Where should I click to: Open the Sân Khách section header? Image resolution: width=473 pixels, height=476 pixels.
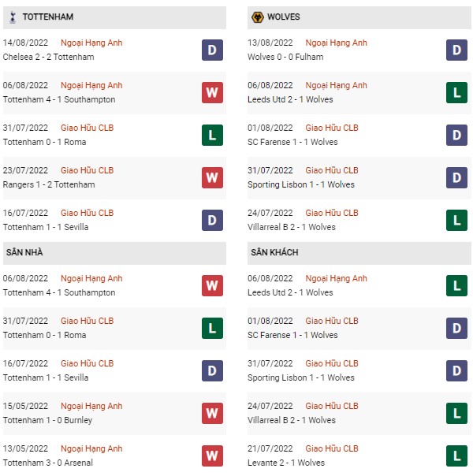click(359, 253)
